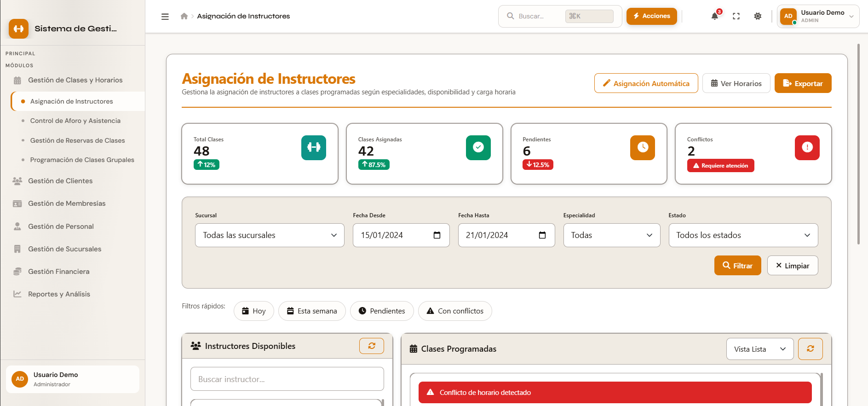Open the notifications bell
The width and height of the screenshot is (868, 406).
point(715,16)
